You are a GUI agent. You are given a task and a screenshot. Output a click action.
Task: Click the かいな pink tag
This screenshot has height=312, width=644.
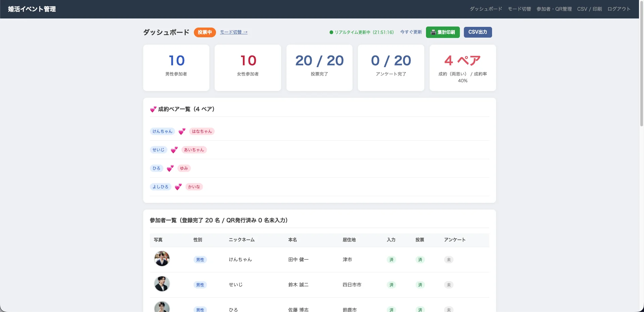pos(194,187)
